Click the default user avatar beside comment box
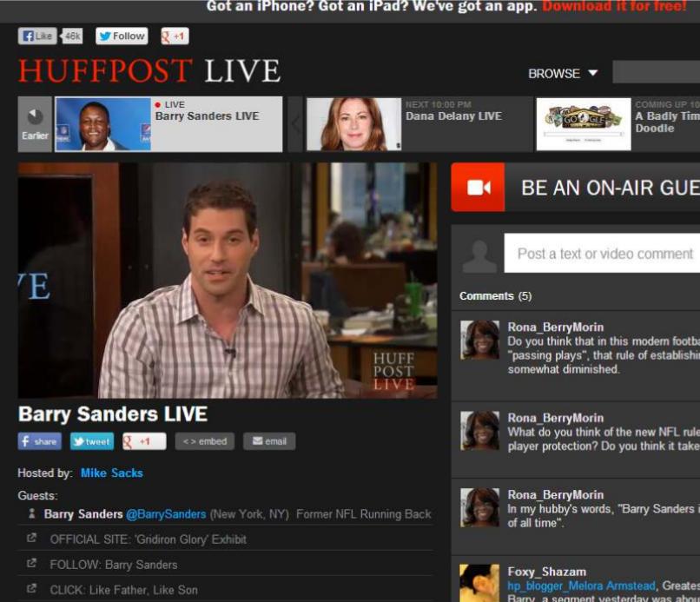700x602 pixels. tap(479, 256)
